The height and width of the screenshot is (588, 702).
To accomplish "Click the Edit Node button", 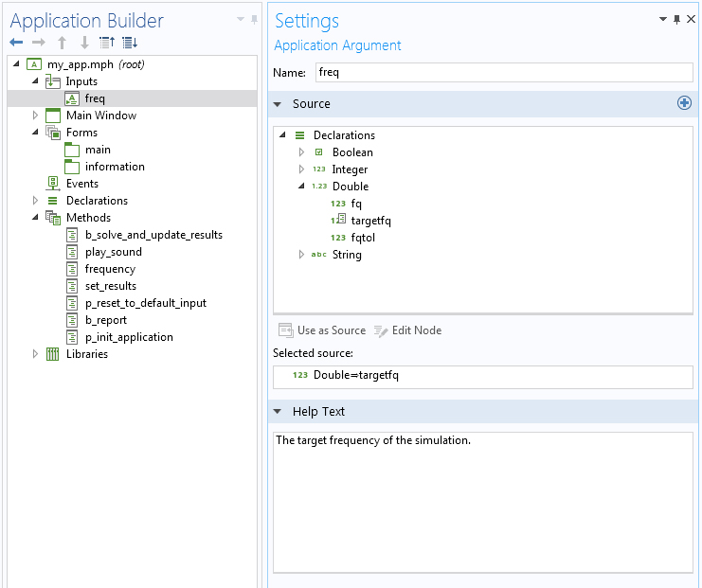I will tap(408, 330).
